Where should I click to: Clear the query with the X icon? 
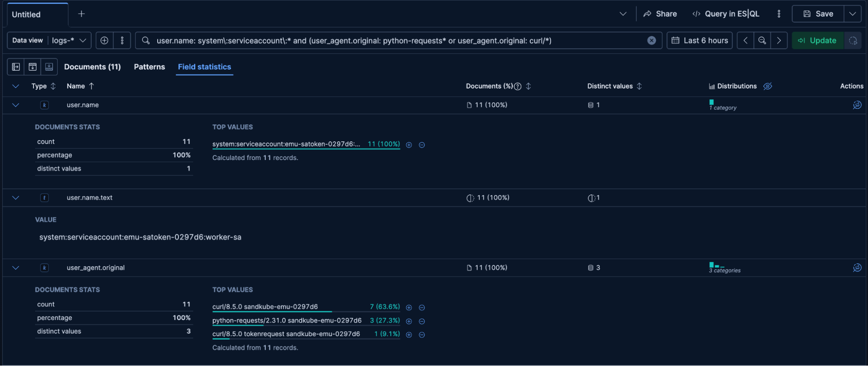651,40
